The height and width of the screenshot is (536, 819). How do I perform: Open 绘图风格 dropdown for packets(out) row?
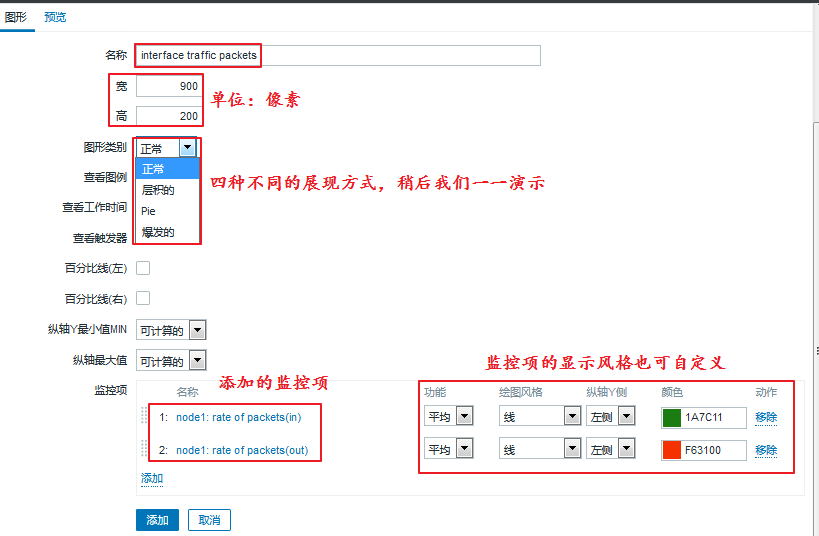540,449
